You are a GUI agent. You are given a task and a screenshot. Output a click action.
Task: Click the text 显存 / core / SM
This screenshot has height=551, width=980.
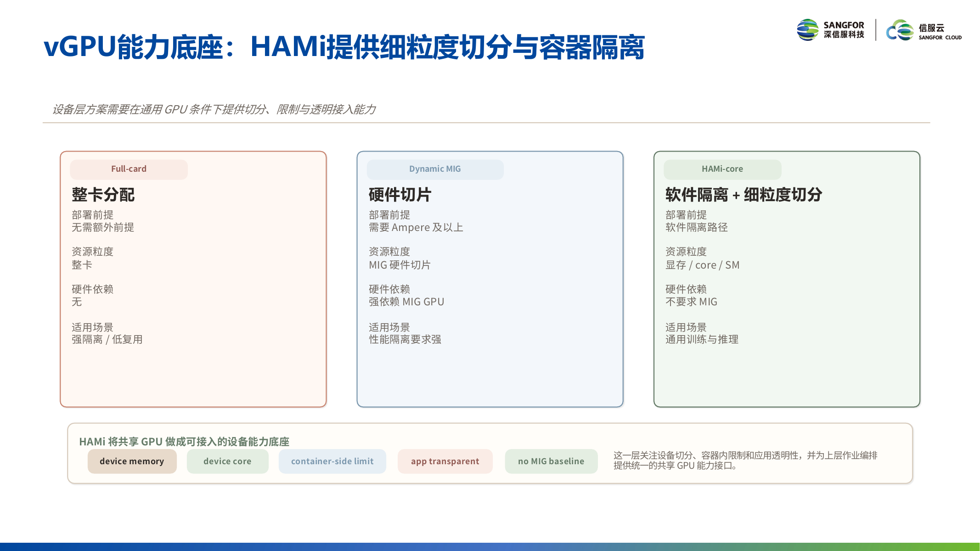[703, 265]
